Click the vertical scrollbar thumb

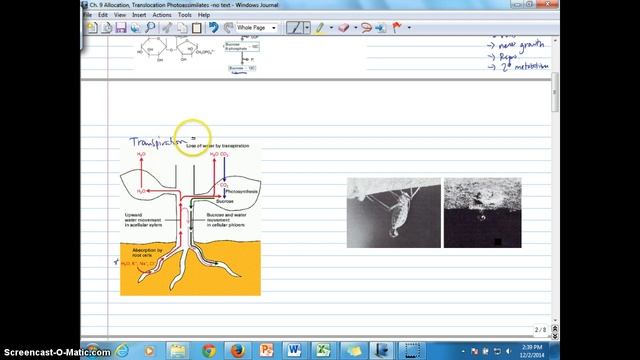[555, 92]
